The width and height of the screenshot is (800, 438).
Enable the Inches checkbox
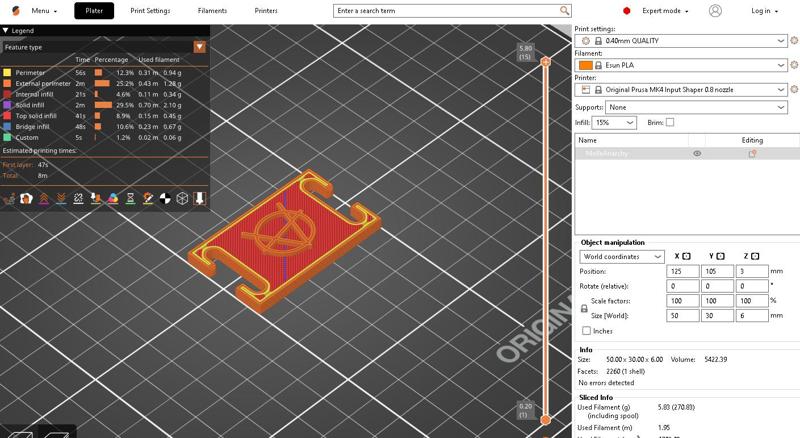pyautogui.click(x=587, y=331)
